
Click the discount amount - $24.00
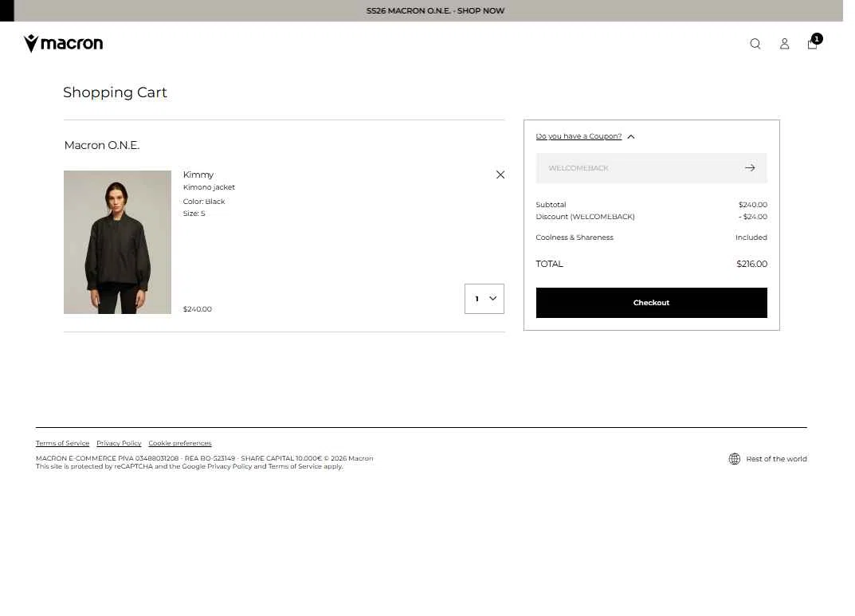coord(752,217)
